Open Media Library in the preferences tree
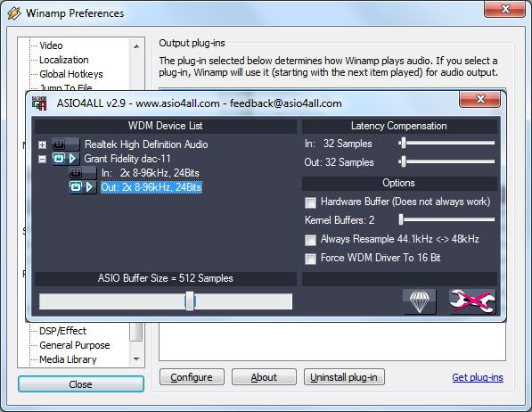The image size is (532, 412). point(68,359)
